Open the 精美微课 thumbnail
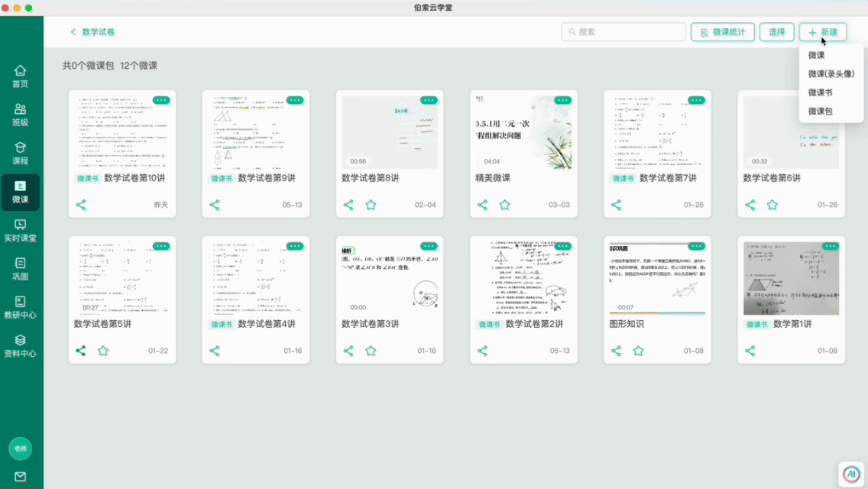Screen dimensions: 868x489 point(523,132)
